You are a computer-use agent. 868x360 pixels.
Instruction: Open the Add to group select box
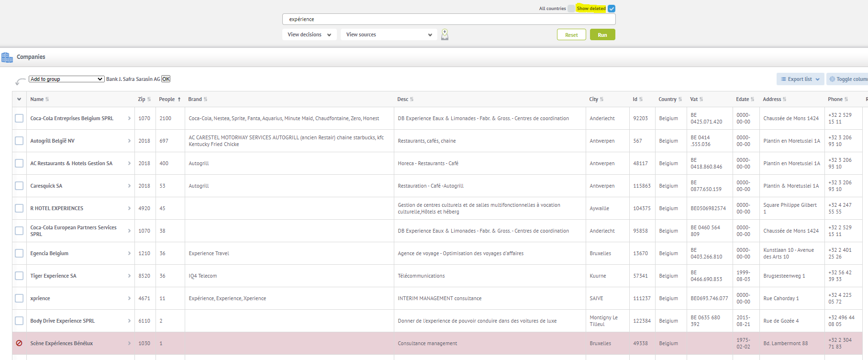[x=67, y=79]
